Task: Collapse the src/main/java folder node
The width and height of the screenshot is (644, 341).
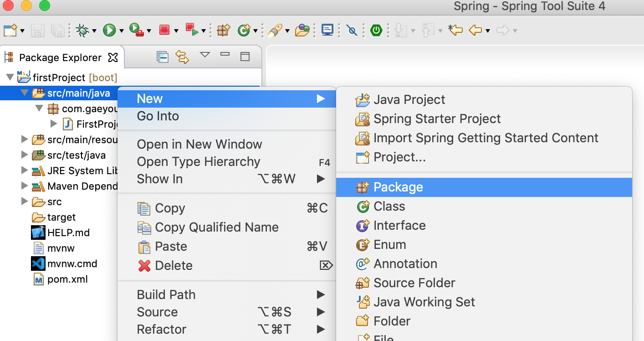Action: [x=25, y=93]
